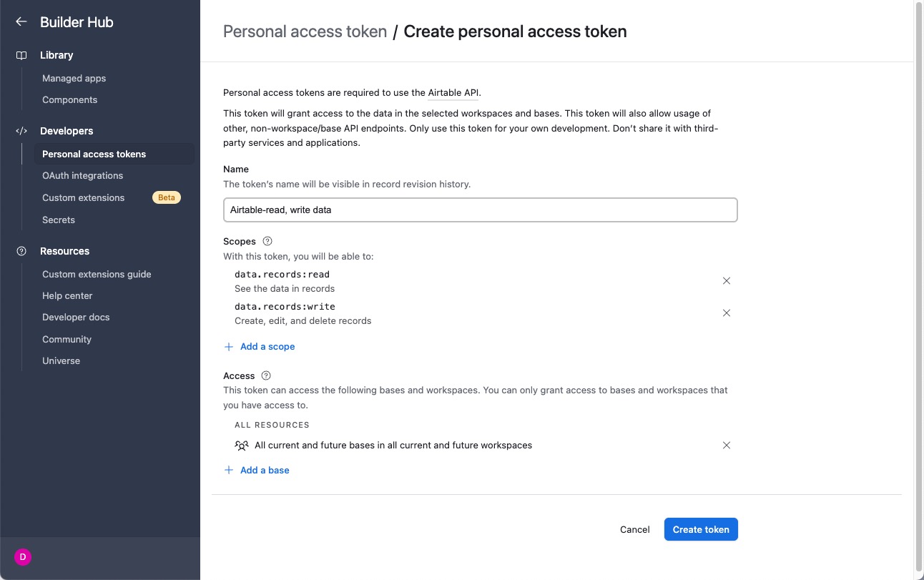924x580 pixels.
Task: Open the Access help tooltip icon
Action: (x=265, y=375)
